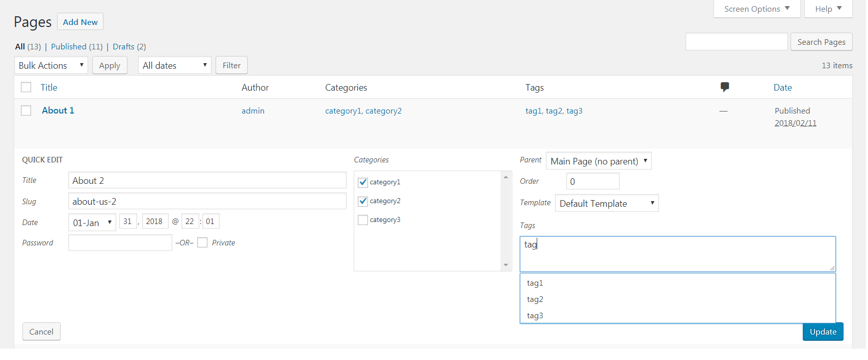Click the day field showing 31

tap(128, 221)
